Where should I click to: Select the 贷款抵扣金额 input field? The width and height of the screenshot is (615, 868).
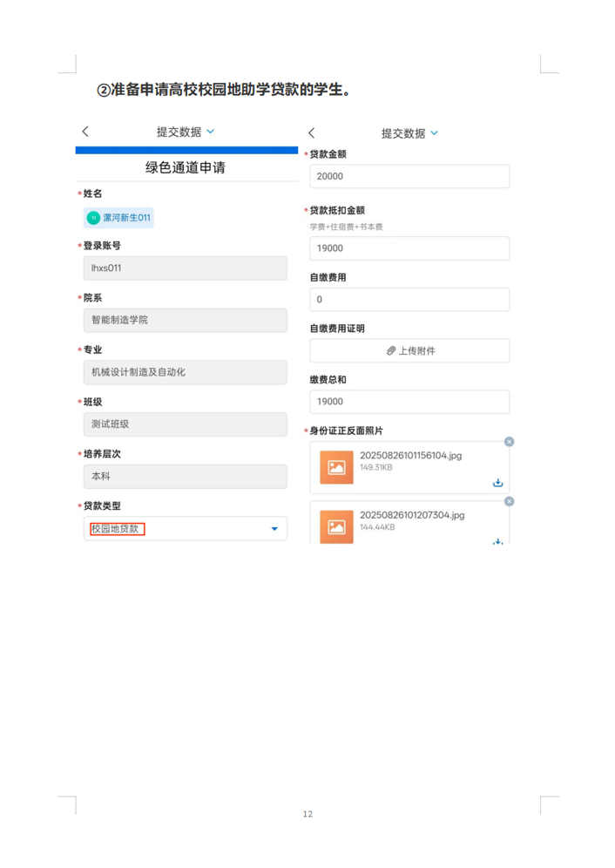[409, 248]
